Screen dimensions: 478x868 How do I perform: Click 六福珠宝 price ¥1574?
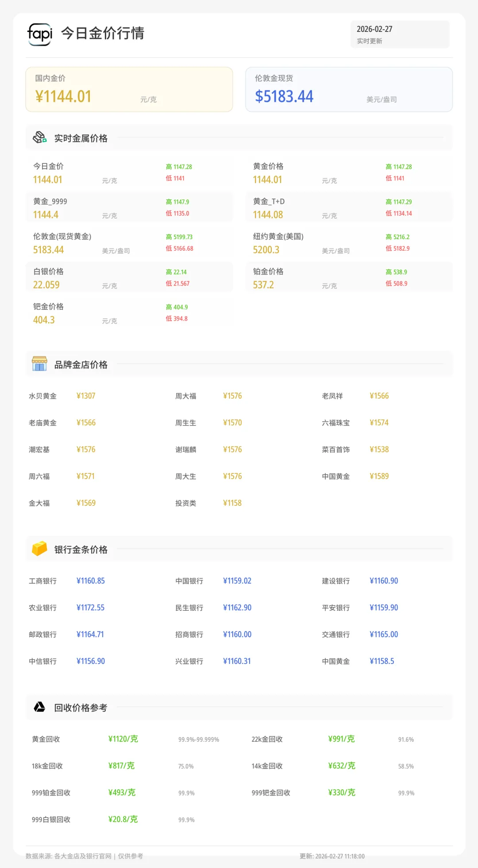pyautogui.click(x=379, y=422)
